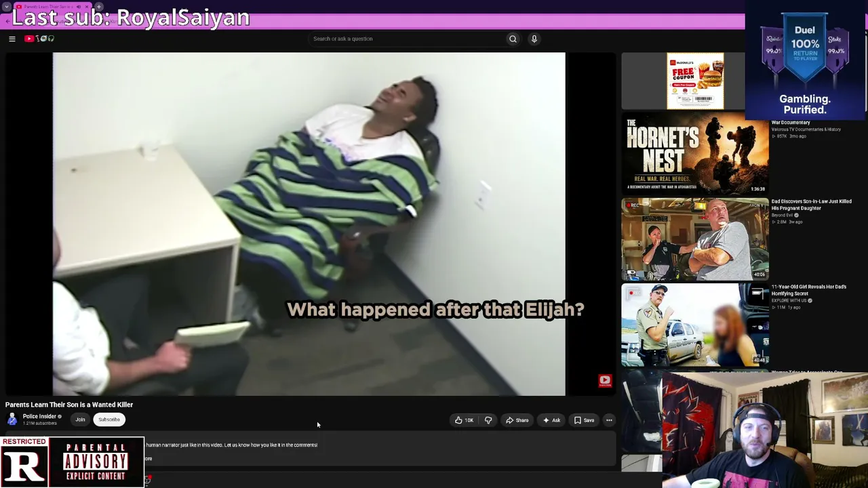Go to the YouTube home logo
The width and height of the screenshot is (868, 488).
39,39
